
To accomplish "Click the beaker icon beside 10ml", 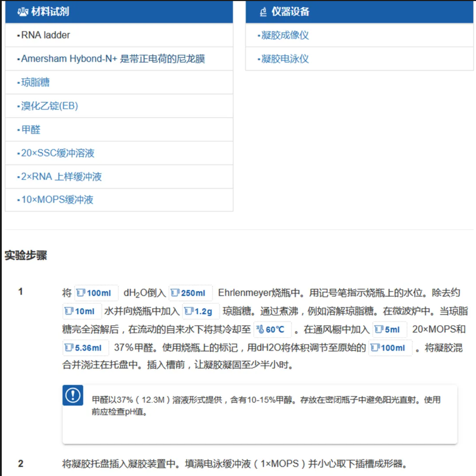I will click(69, 311).
